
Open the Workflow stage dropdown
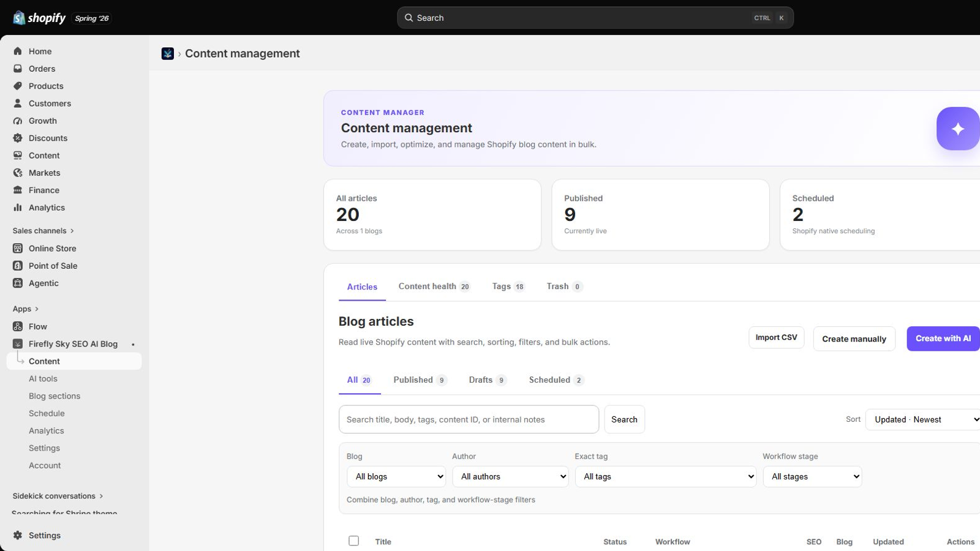(812, 476)
